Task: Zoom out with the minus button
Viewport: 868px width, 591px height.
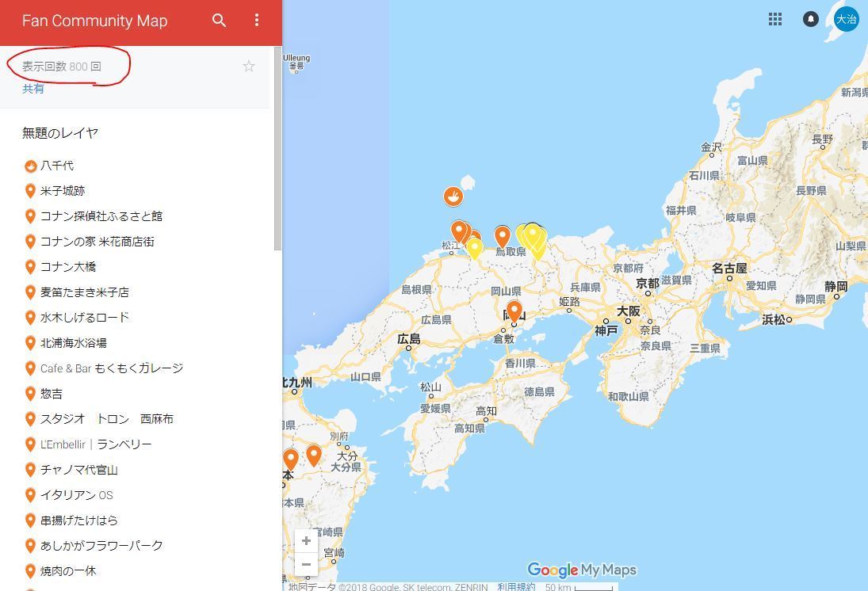Action: [306, 564]
